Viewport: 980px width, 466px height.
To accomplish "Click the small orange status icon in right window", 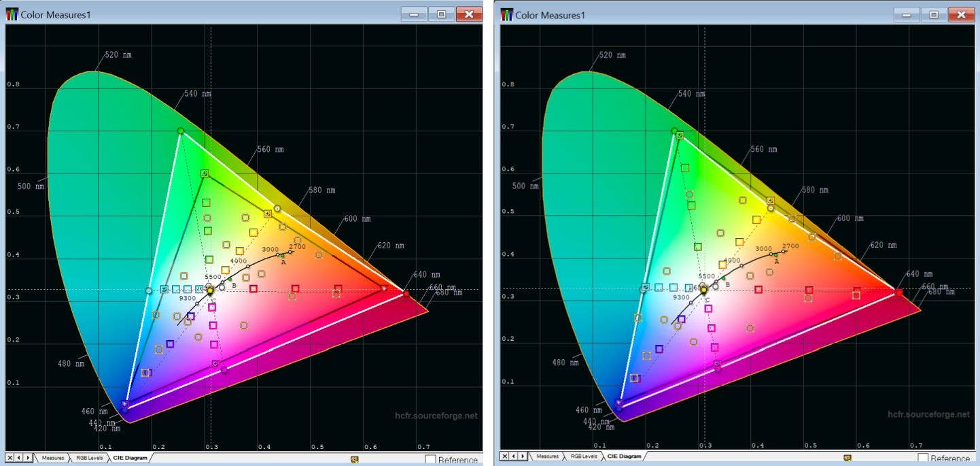I will click(847, 458).
